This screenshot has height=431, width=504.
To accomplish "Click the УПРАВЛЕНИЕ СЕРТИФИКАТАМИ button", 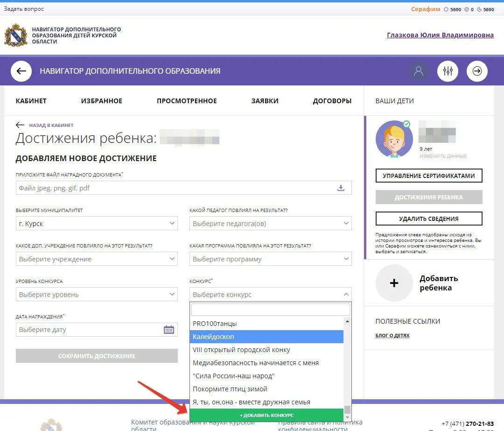I will pyautogui.click(x=428, y=176).
